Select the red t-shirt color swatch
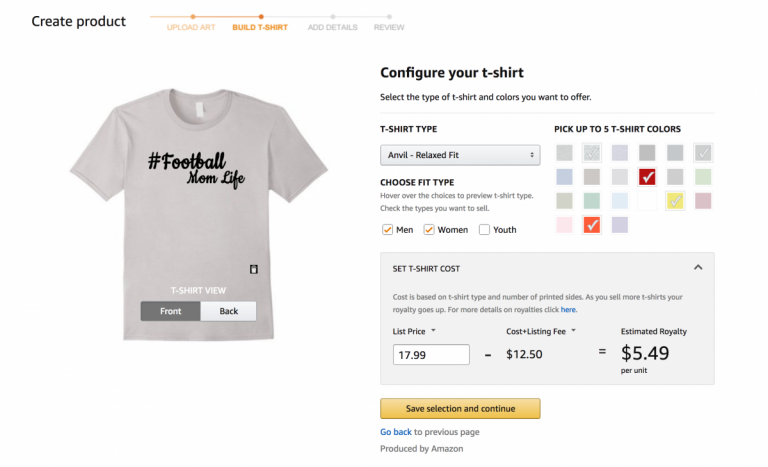This screenshot has height=467, width=768. pyautogui.click(x=647, y=177)
